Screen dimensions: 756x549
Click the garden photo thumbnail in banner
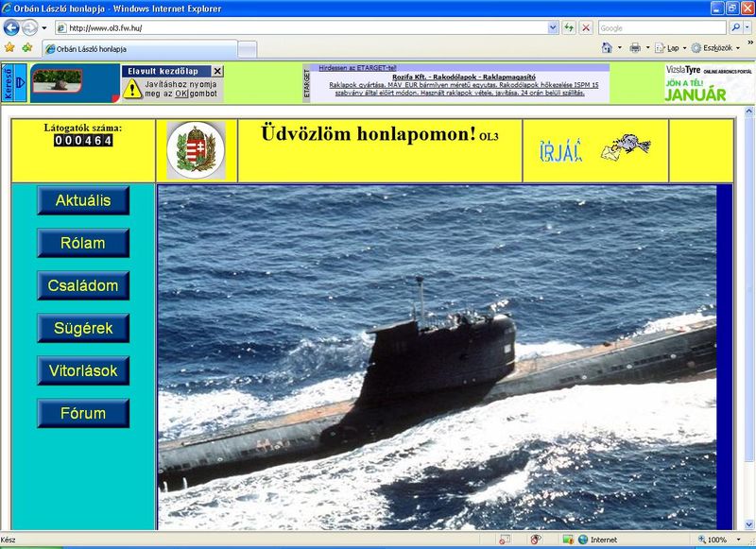pyautogui.click(x=58, y=80)
